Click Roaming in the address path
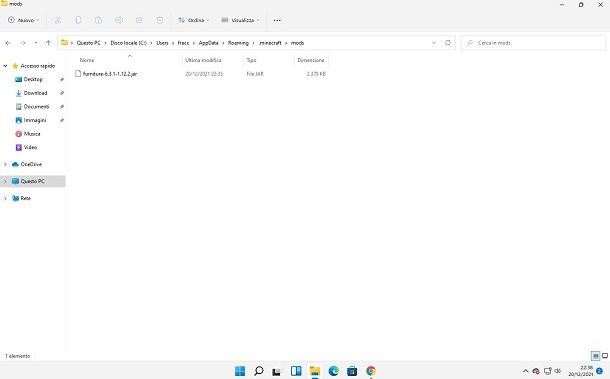The width and height of the screenshot is (610, 379). (x=238, y=43)
